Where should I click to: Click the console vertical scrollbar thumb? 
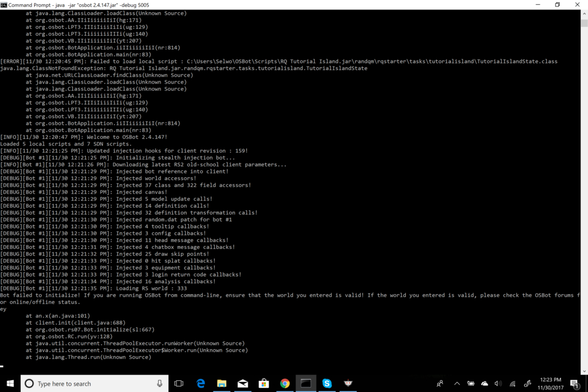584,24
